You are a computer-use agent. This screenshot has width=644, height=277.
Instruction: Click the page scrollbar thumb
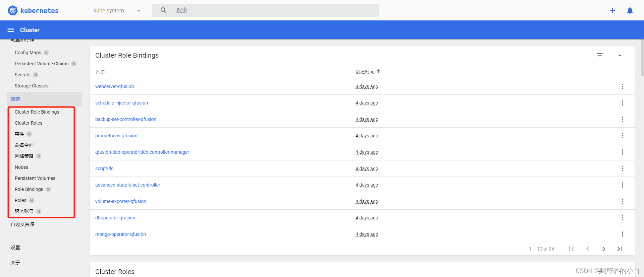pos(642,58)
